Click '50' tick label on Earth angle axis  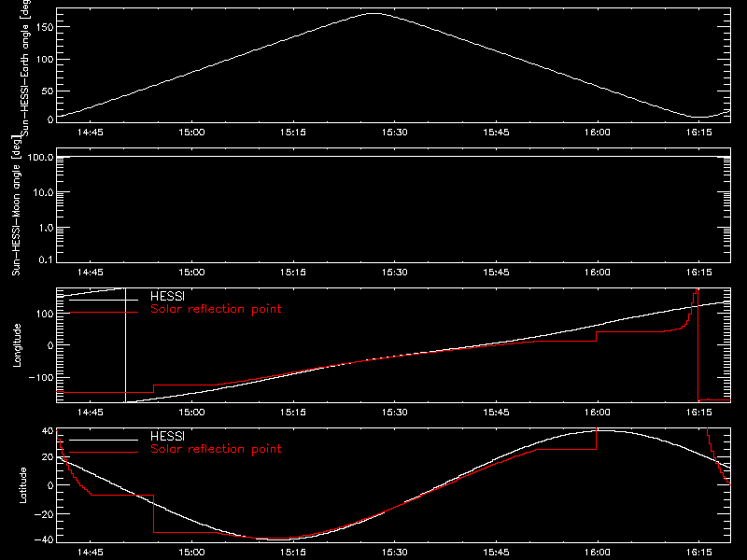click(48, 91)
